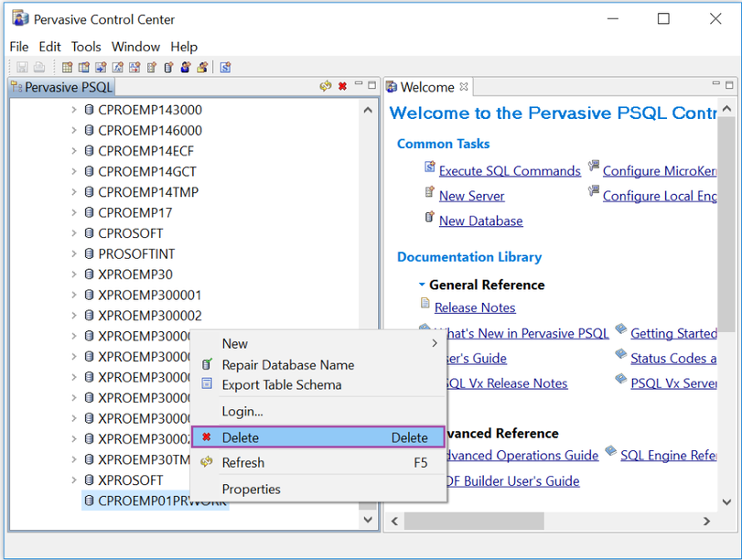Expand the XPROEMP30 database node
This screenshot has height=560, width=742.
[74, 275]
